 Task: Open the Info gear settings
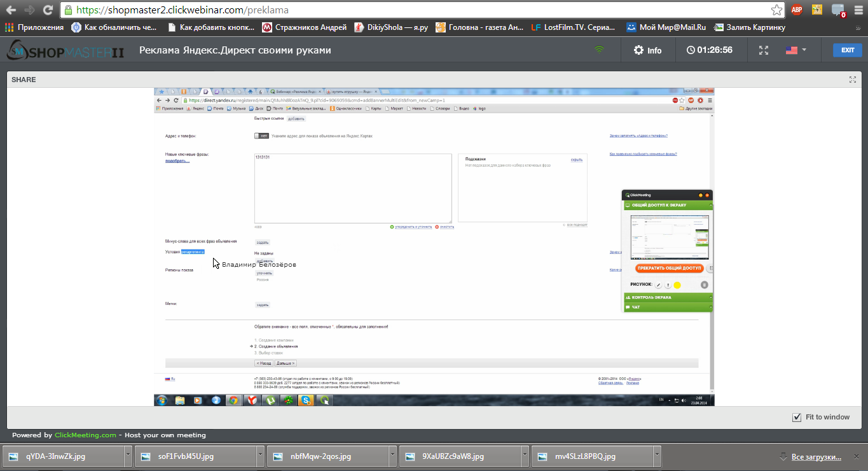[x=647, y=50]
